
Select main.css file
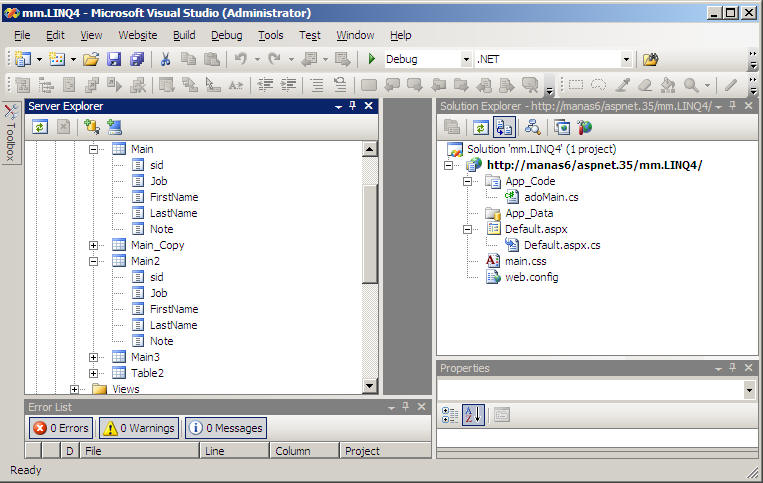(x=526, y=261)
